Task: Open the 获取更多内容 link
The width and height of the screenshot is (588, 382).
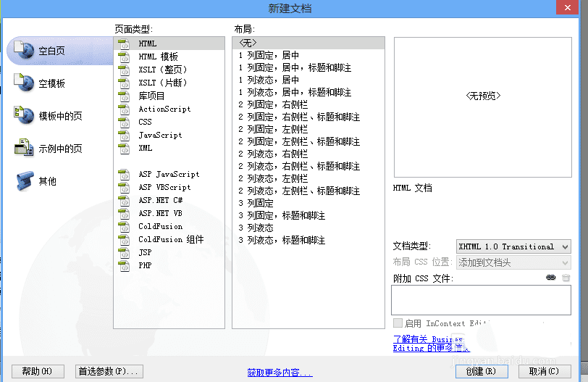Action: click(280, 373)
